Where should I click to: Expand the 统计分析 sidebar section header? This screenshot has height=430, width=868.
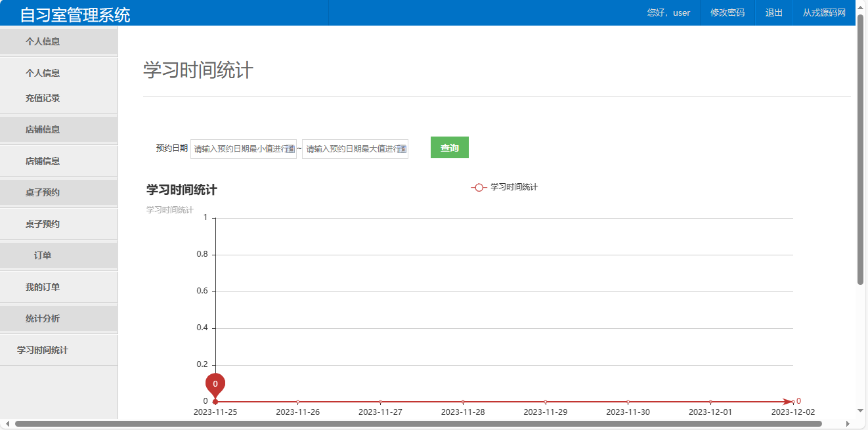pyautogui.click(x=43, y=318)
